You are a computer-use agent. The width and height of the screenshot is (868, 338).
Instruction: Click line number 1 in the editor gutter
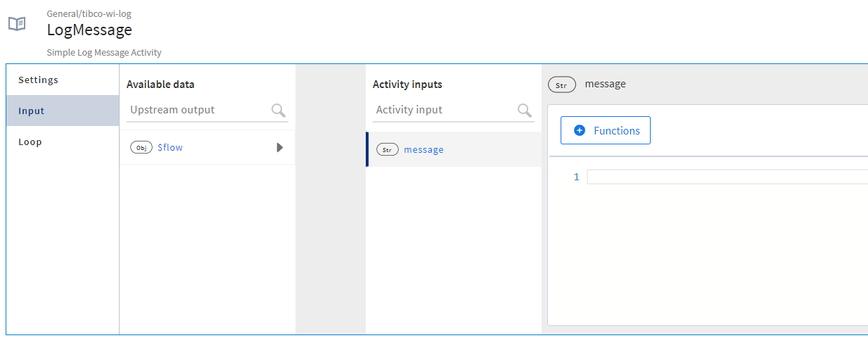576,177
